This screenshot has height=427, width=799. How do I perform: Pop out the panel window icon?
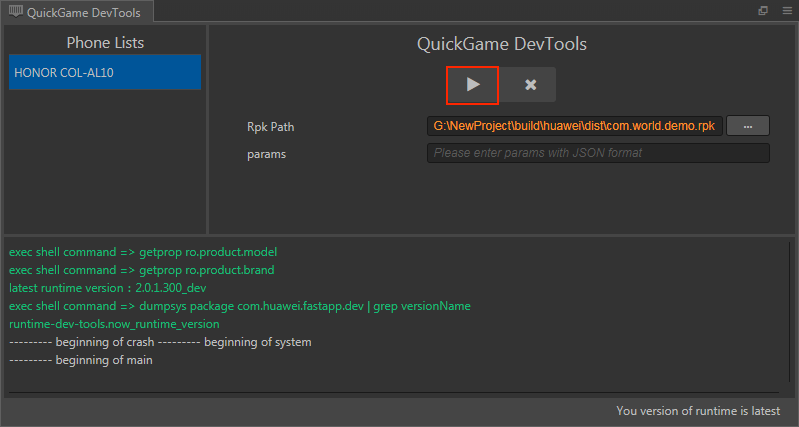click(763, 11)
